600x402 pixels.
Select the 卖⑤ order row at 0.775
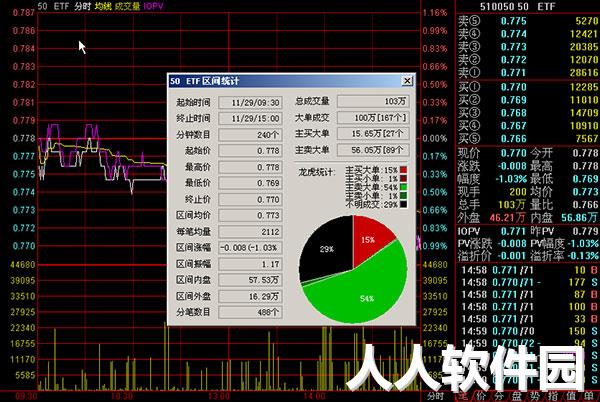coord(528,21)
